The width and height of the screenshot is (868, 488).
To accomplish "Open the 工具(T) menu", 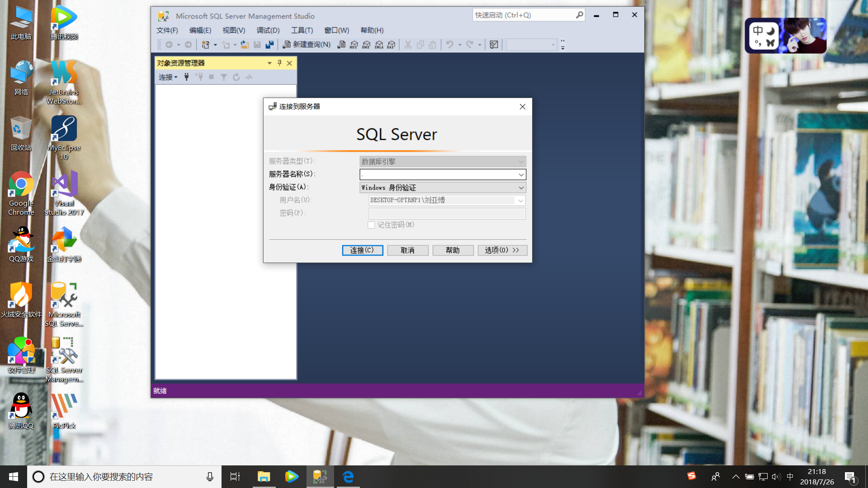I will pyautogui.click(x=302, y=30).
